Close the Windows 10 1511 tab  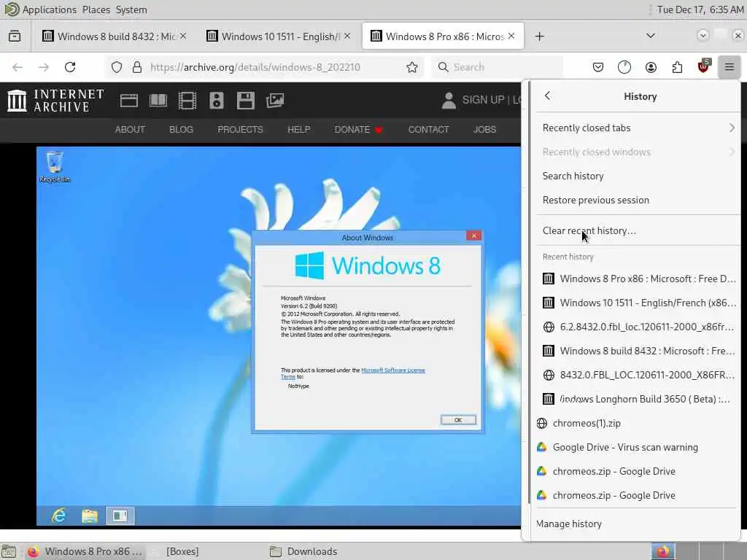pos(347,36)
